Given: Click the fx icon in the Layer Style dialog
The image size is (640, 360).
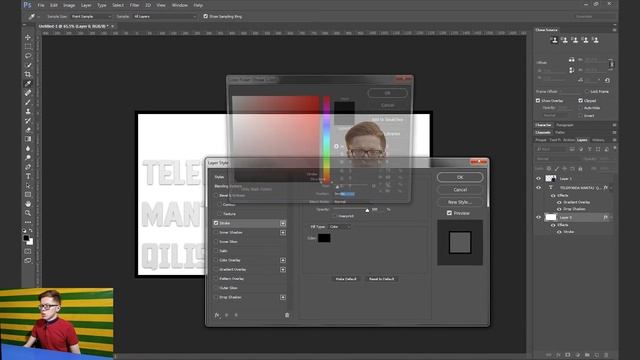Looking at the screenshot, I should click(217, 315).
